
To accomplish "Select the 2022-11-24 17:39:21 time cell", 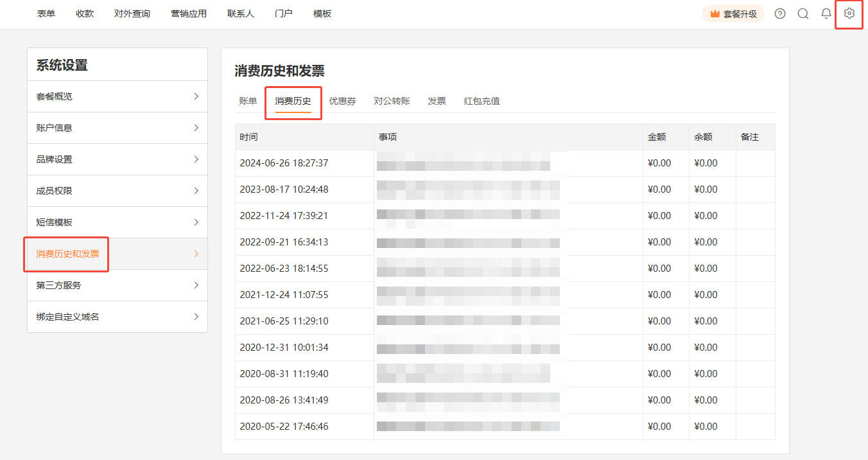I will click(x=304, y=216).
